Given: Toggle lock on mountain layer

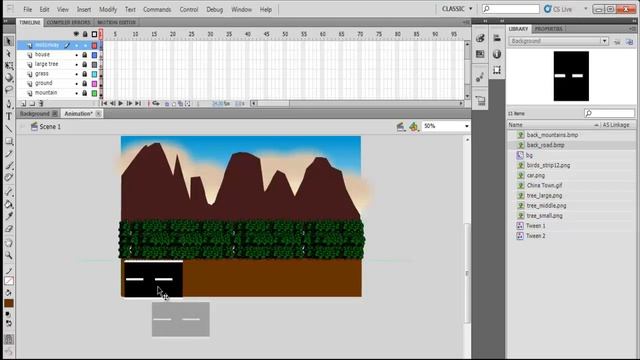Looking at the screenshot, I should pos(84,93).
